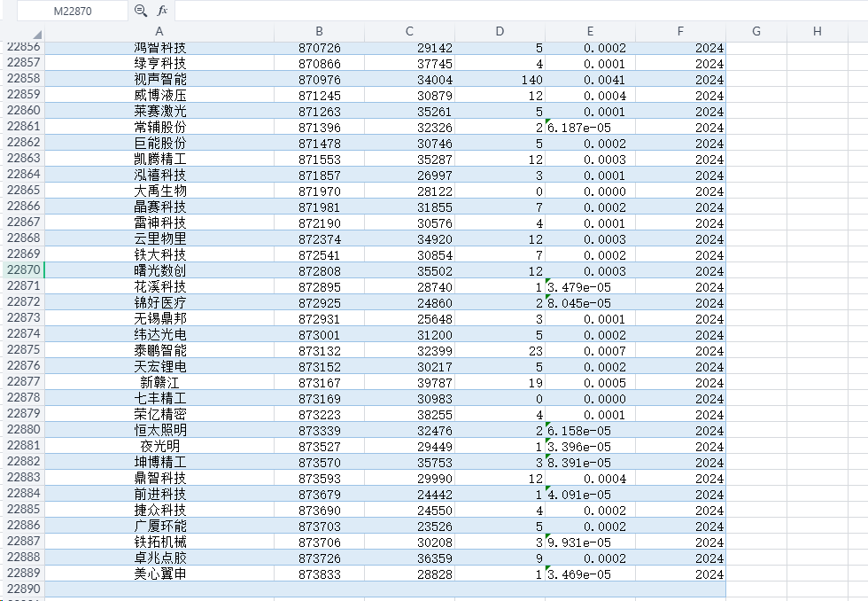Click cell showing 8.045e-05

coord(590,302)
